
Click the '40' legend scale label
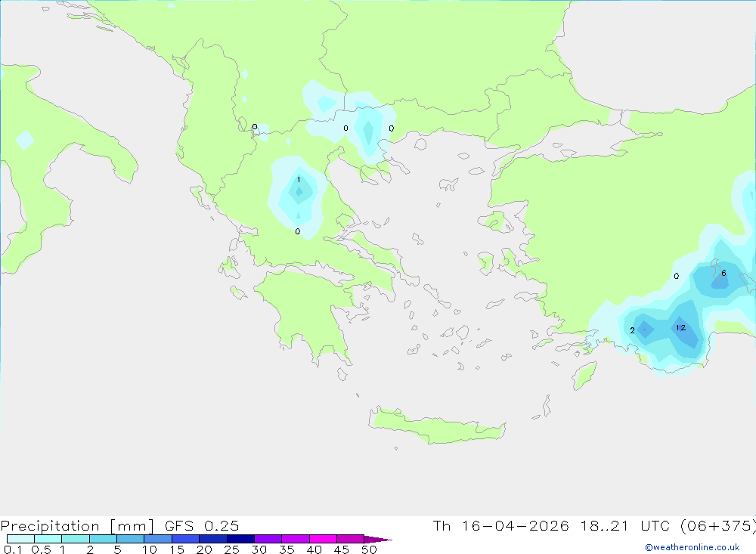click(x=314, y=549)
